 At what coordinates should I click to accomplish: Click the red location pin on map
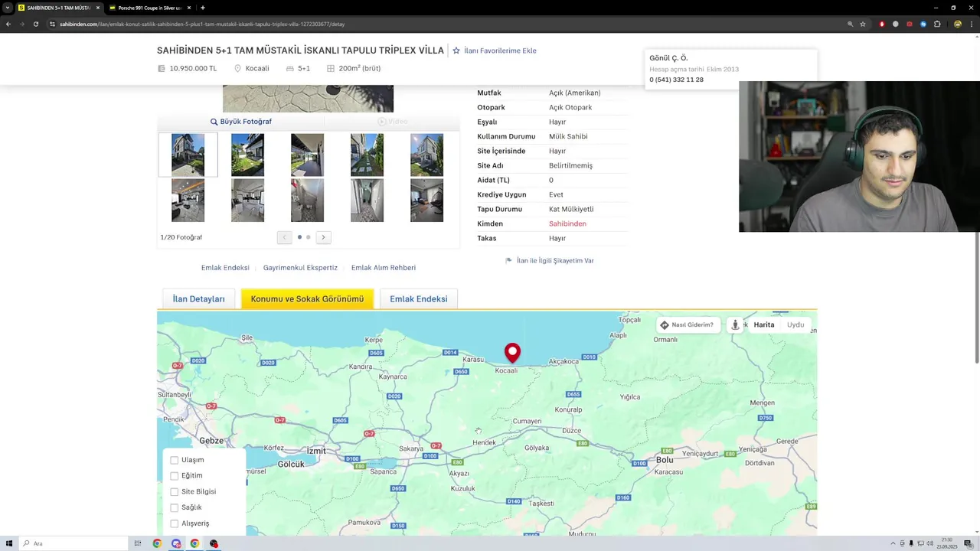[512, 352]
